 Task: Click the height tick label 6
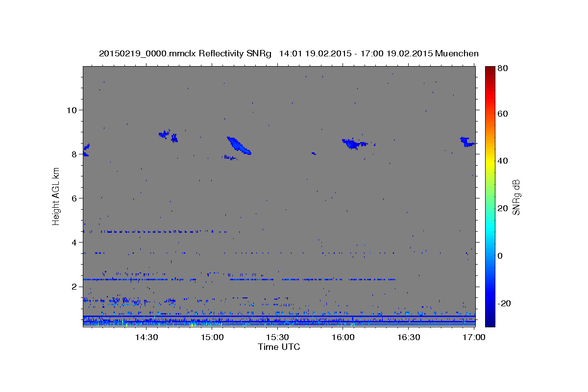tap(74, 198)
